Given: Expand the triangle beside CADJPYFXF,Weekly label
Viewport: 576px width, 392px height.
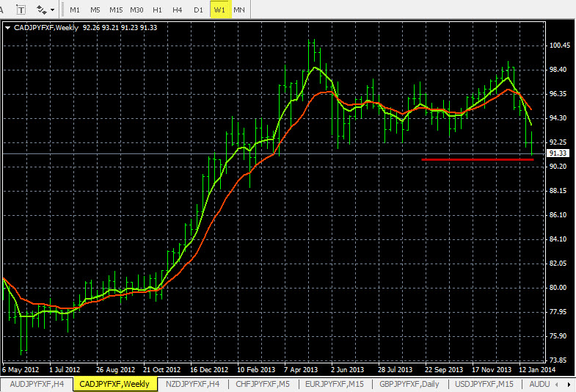Looking at the screenshot, I should coord(7,28).
